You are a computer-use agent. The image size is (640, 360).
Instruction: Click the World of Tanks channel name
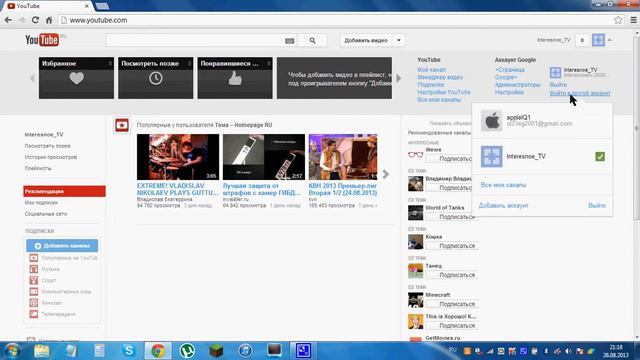click(444, 207)
